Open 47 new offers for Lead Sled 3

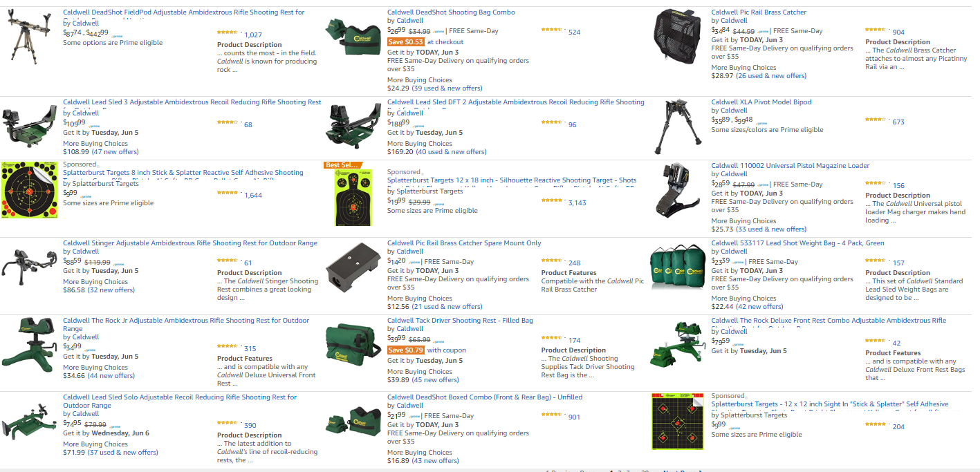[115, 151]
